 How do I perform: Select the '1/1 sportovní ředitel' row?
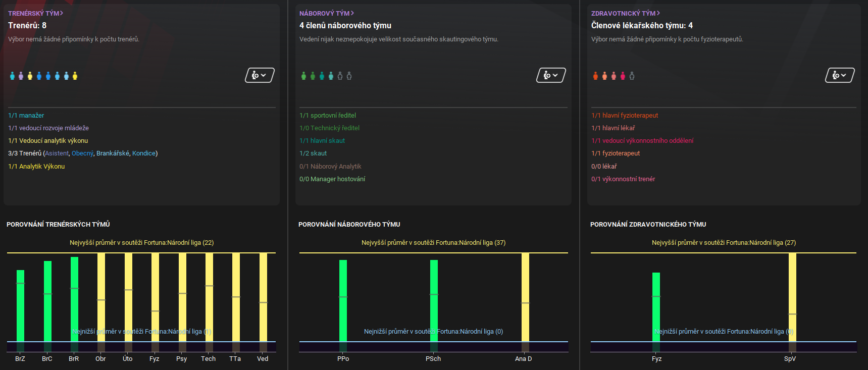click(x=328, y=116)
